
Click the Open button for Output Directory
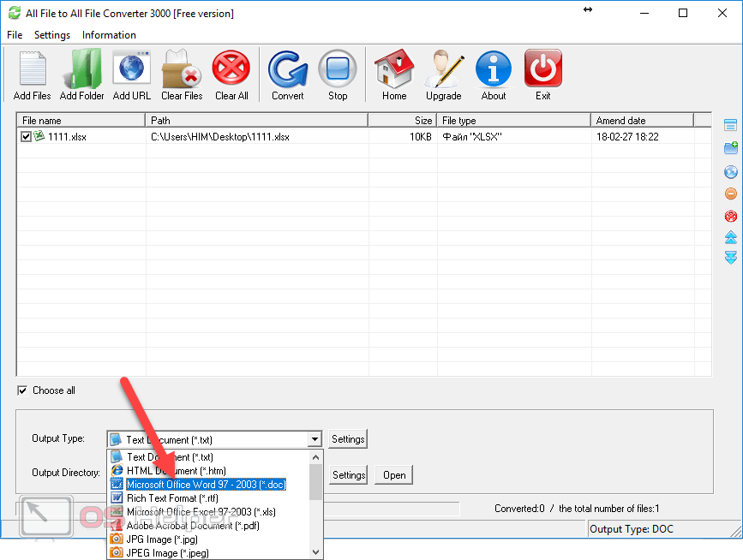pos(394,475)
